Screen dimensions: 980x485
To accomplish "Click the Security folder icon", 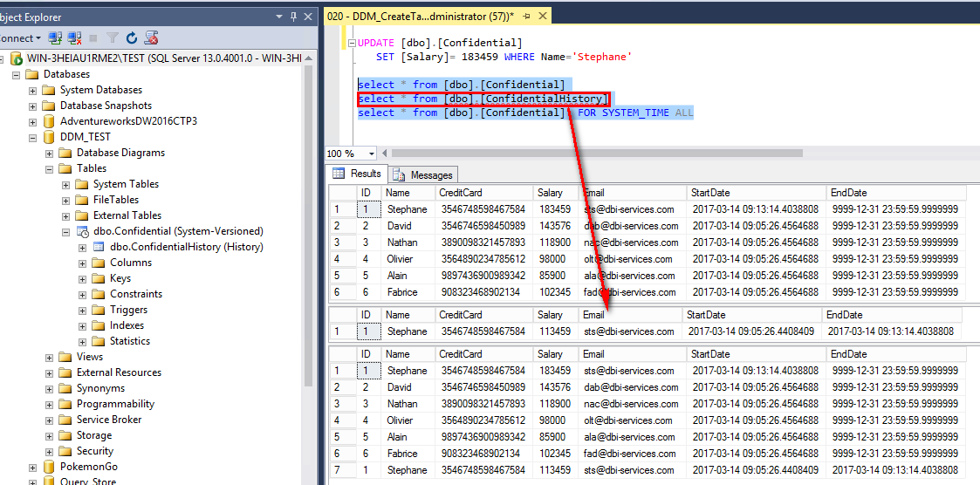I will tap(65, 451).
